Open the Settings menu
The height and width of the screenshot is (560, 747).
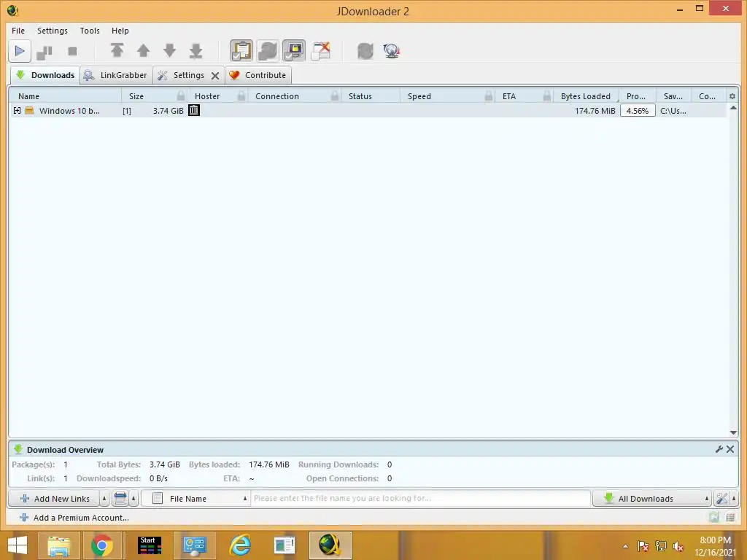53,31
